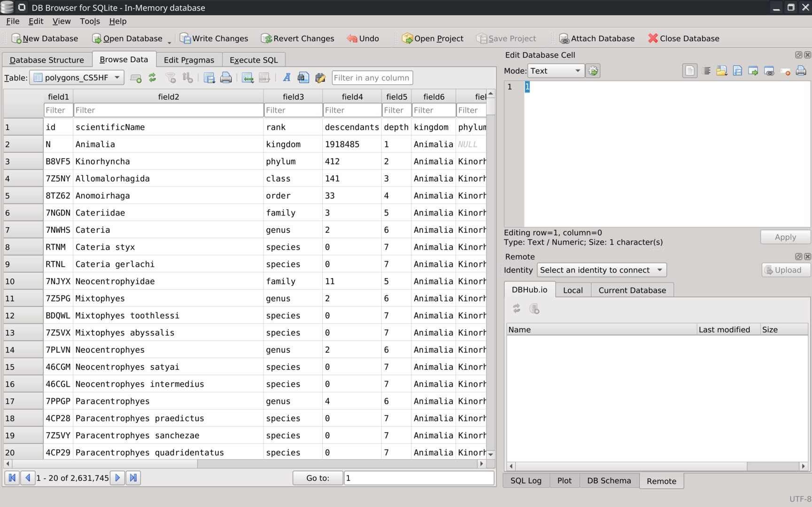The width and height of the screenshot is (812, 507).
Task: Click the open in external application icon
Action: [753, 71]
